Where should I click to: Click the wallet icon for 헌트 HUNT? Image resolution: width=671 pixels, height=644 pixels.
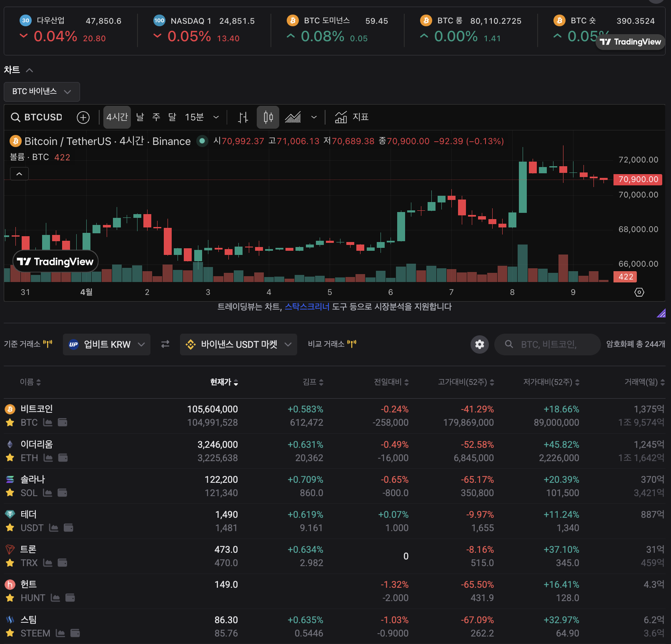tap(70, 598)
